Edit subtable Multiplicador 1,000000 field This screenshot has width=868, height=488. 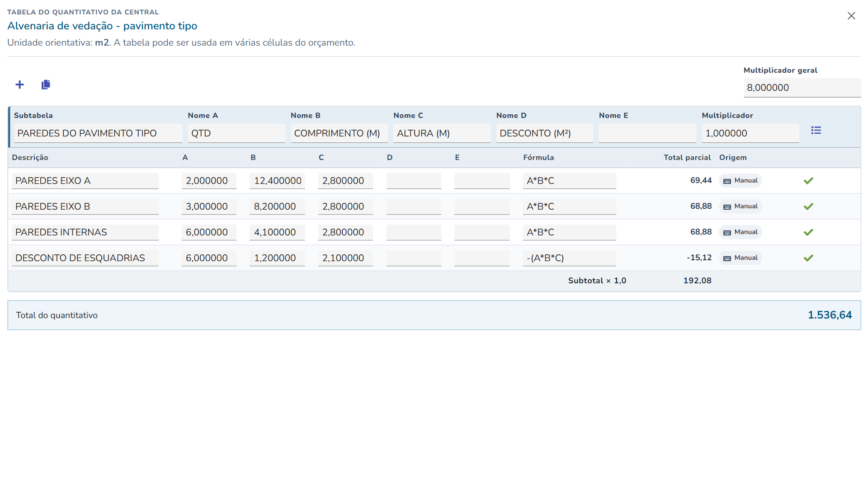click(x=750, y=133)
